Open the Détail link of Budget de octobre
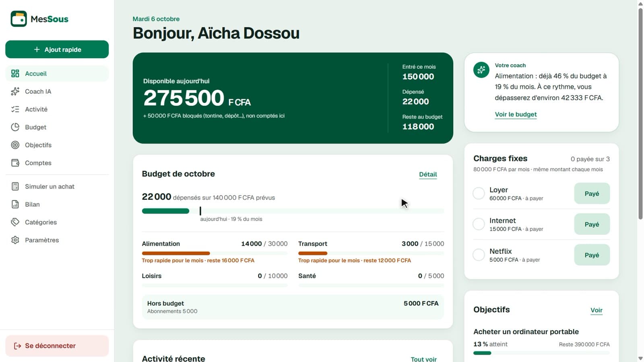This screenshot has height=362, width=644. (428, 174)
